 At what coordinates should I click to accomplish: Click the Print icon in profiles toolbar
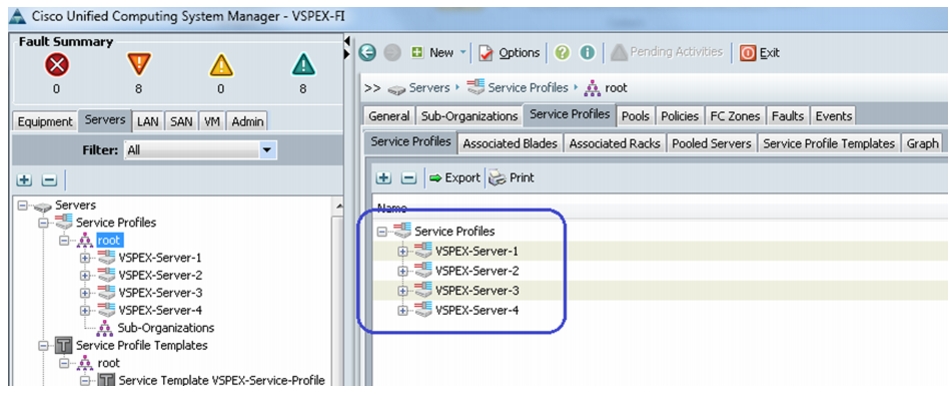coord(512,178)
